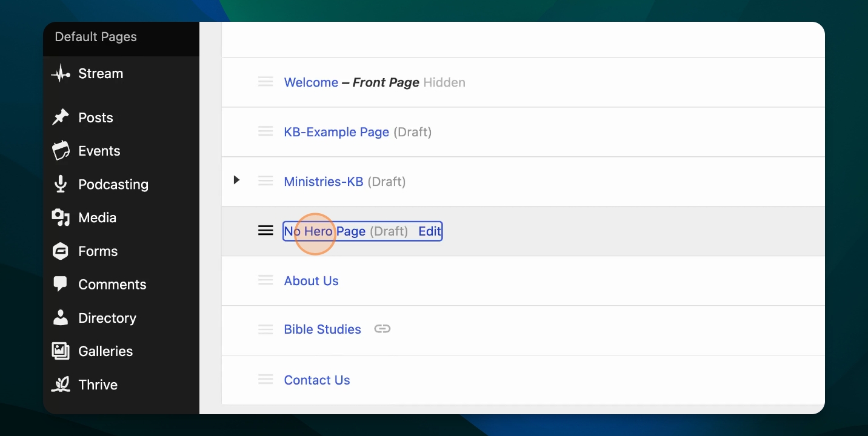Click the drag handle for Welcome page
The image size is (868, 436).
pos(265,82)
